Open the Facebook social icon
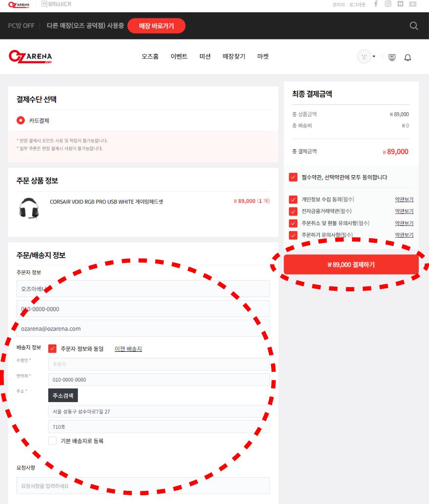This screenshot has height=504, width=429. [376, 4]
